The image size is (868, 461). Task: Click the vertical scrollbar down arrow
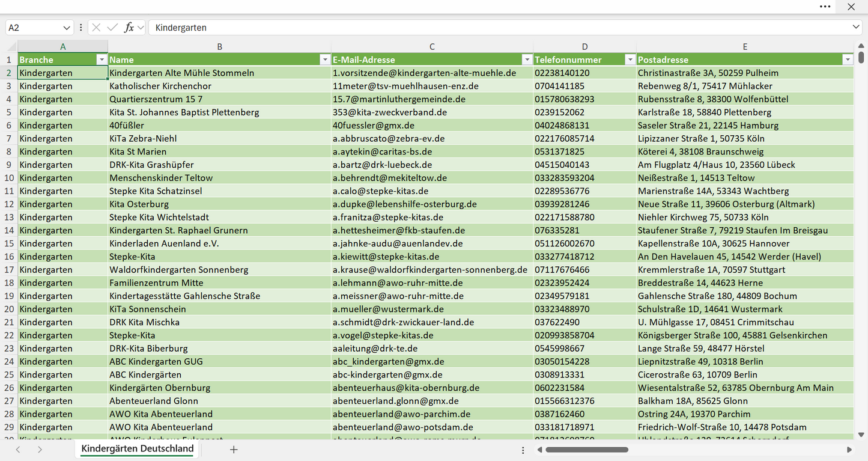click(861, 435)
